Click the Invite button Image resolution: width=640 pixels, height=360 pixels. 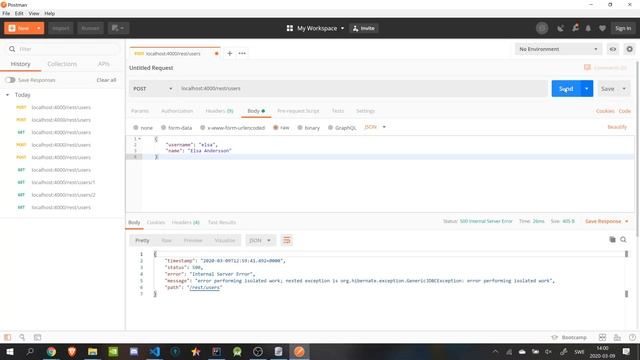[x=364, y=28]
